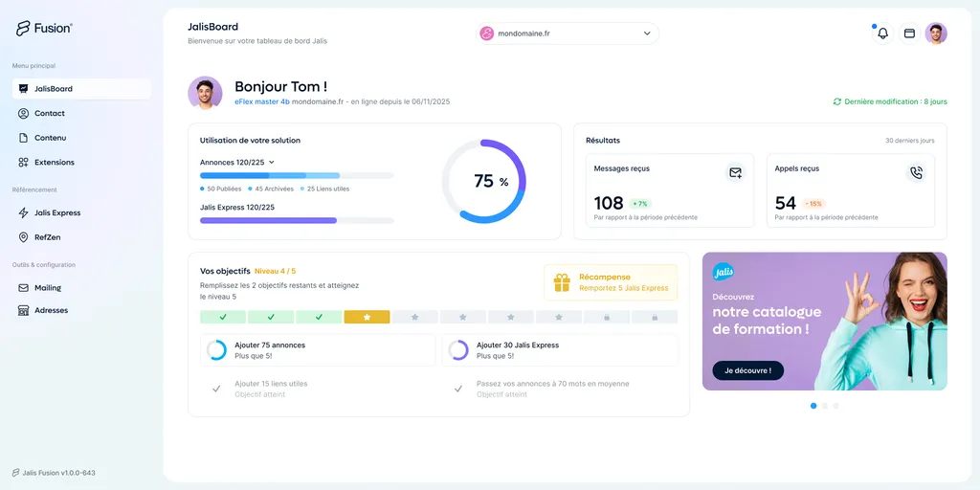Open the mondomaine.fr domain dropdown
Viewport: 980px width, 490px height.
click(568, 33)
